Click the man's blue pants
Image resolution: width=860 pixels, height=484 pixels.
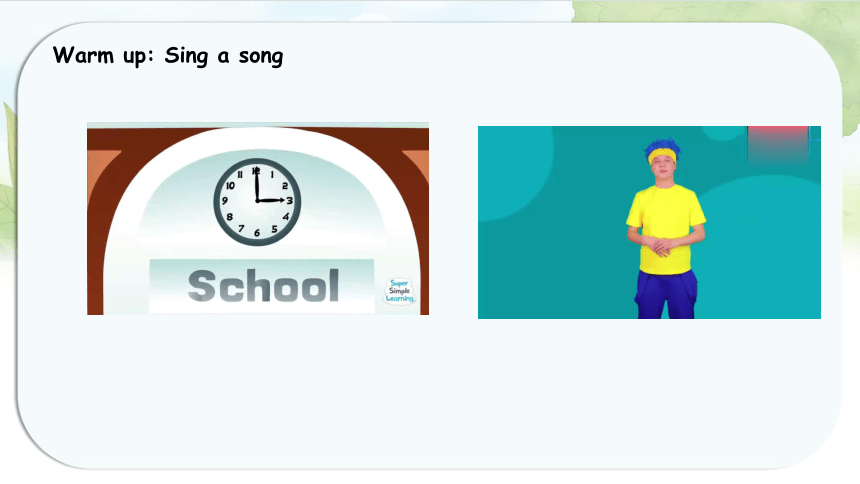(x=666, y=294)
